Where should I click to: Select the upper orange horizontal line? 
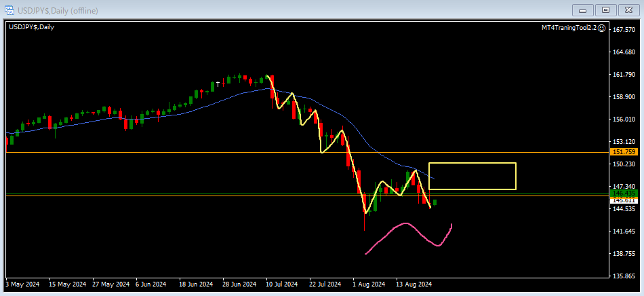click(x=203, y=152)
